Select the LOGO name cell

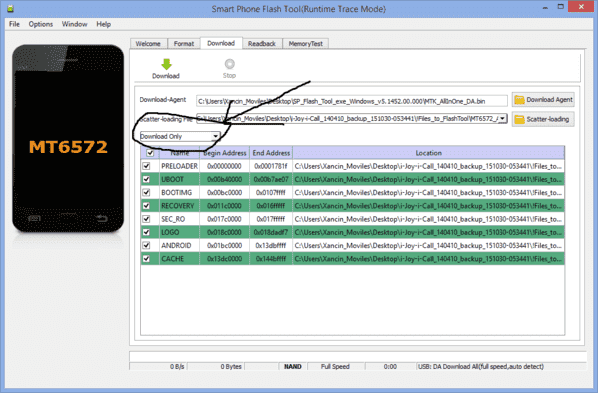tap(179, 232)
